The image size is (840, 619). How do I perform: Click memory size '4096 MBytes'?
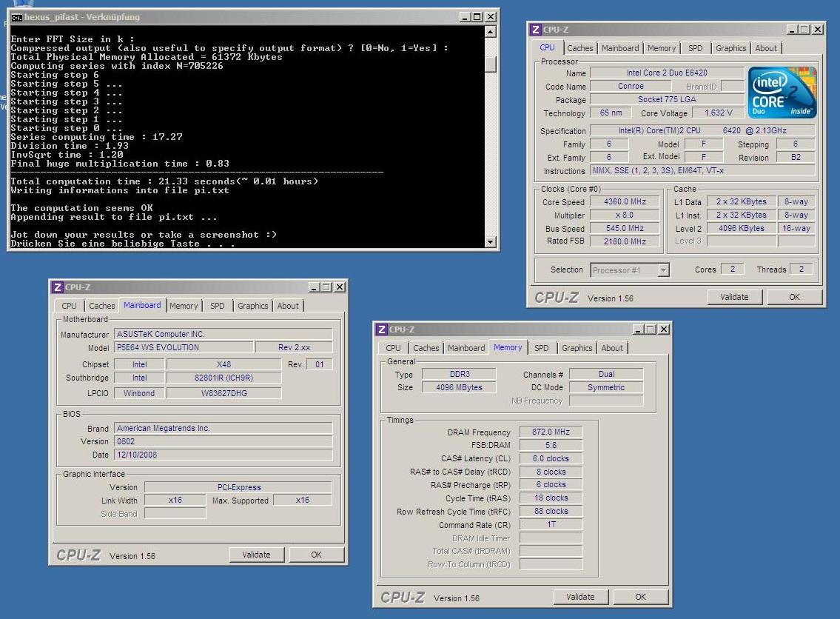459,387
